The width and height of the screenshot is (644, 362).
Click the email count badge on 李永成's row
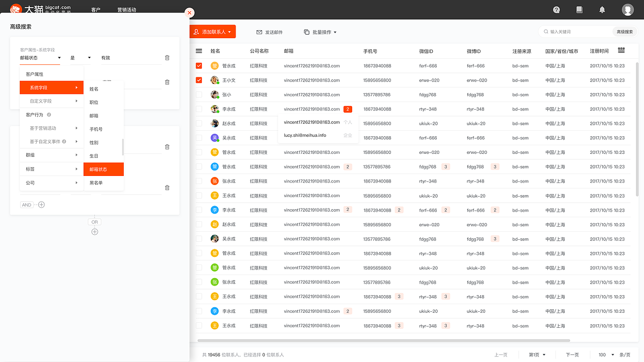[x=348, y=109]
